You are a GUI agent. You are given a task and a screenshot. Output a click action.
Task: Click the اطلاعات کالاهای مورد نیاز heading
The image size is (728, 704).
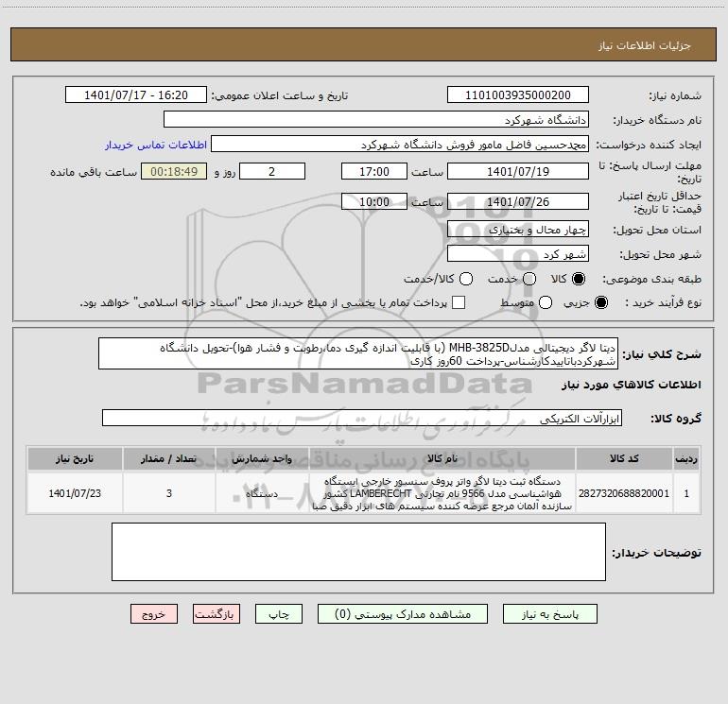(x=632, y=385)
